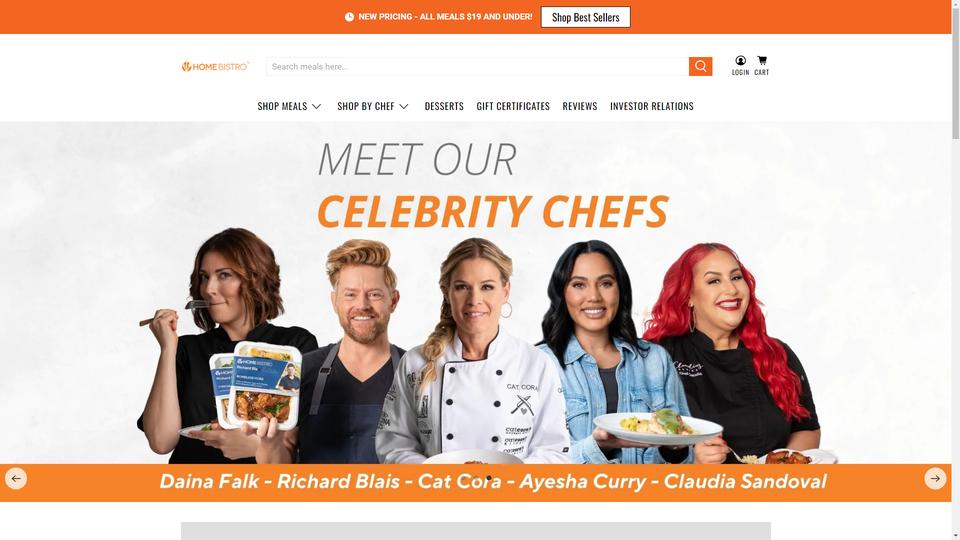960x540 pixels.
Task: Open Gift Certificates page
Action: pyautogui.click(x=513, y=106)
